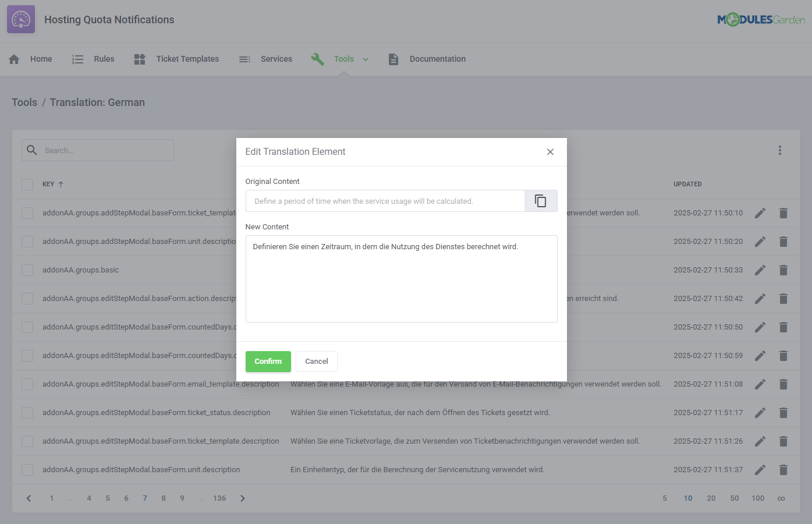
Task: Click the search magnifier icon
Action: (32, 150)
